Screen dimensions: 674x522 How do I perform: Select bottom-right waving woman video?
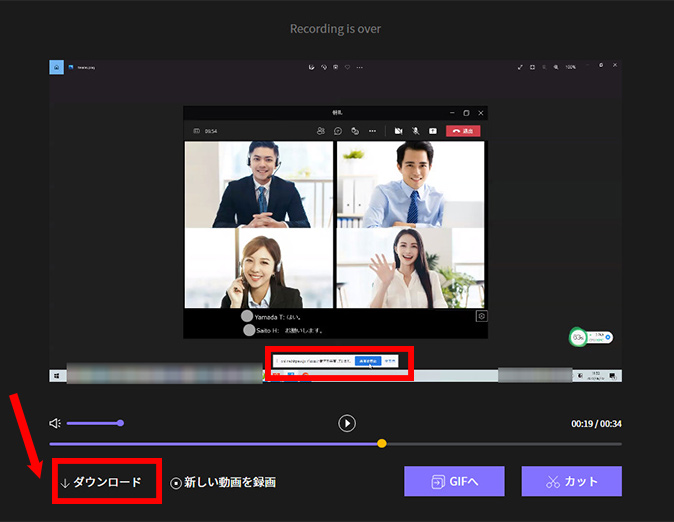coord(411,268)
